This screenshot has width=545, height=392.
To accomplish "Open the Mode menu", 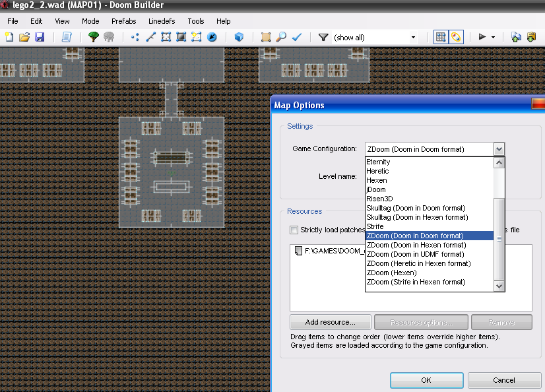I will pos(90,21).
